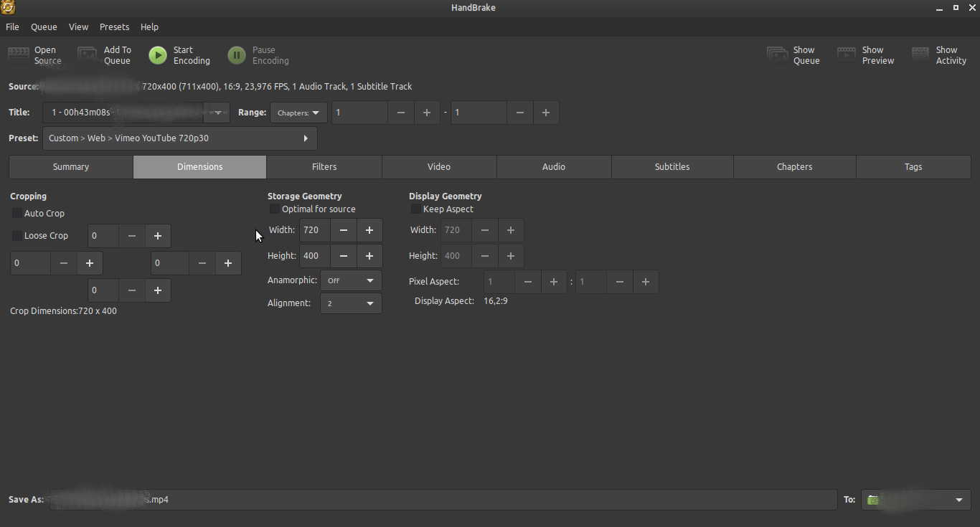Decrease the bottom crop value

[132, 290]
